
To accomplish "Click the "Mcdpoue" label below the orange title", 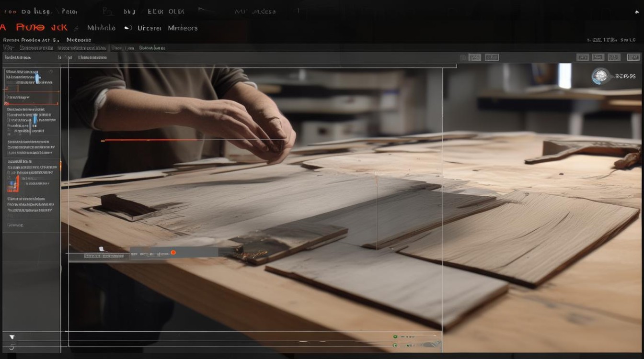I will point(79,40).
